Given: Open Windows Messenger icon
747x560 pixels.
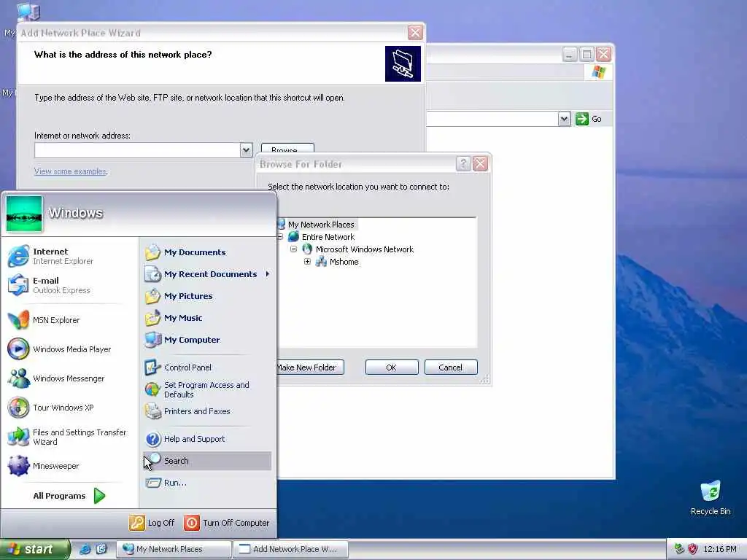Looking at the screenshot, I should pyautogui.click(x=18, y=378).
